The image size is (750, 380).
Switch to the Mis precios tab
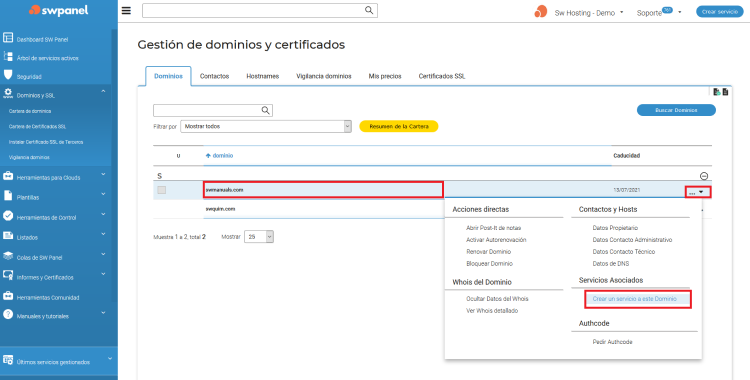[x=385, y=76]
